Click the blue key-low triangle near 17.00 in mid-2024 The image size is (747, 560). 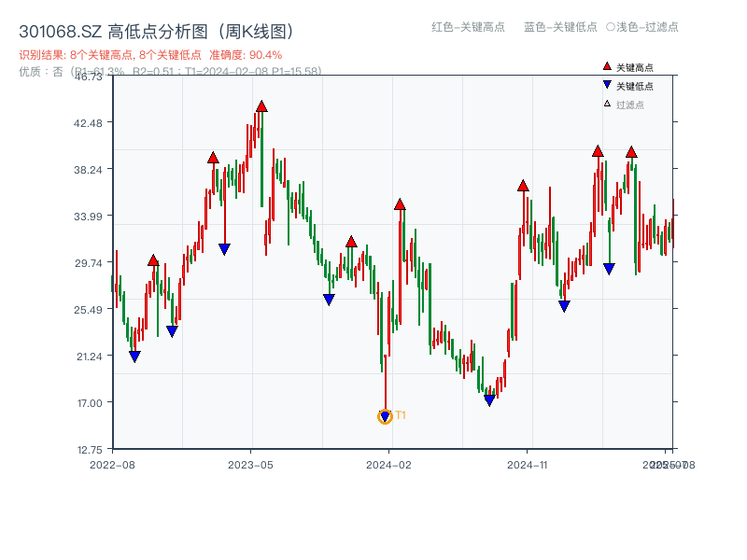coord(489,400)
